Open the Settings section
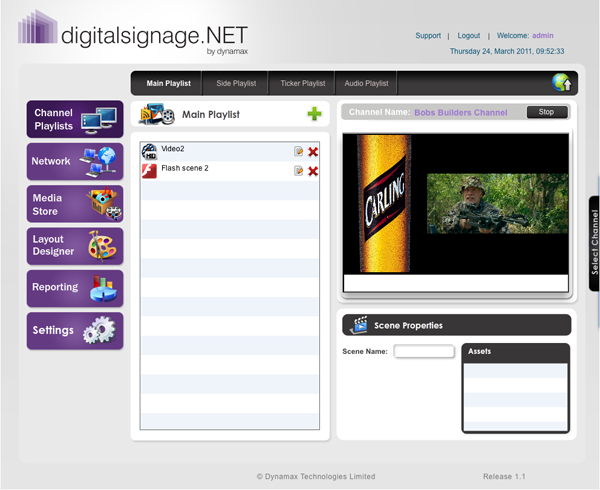This screenshot has width=600, height=490. tap(75, 331)
